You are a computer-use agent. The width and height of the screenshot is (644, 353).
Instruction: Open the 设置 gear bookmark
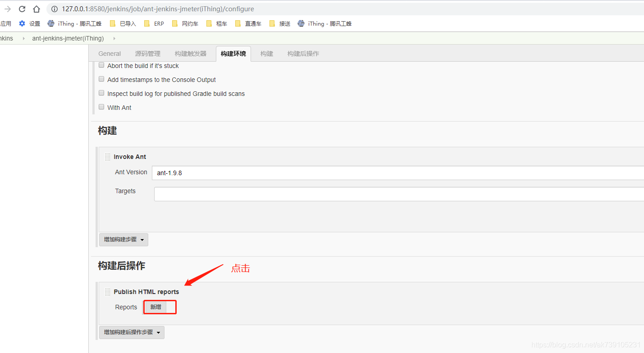(x=29, y=23)
